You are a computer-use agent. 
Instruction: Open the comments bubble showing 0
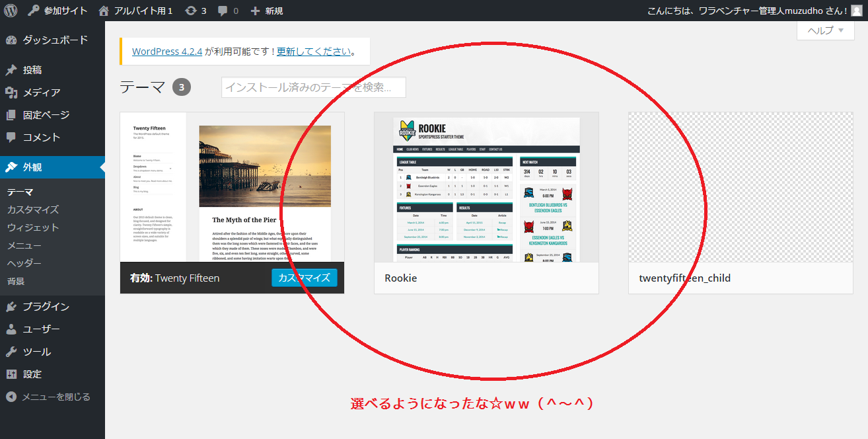(x=228, y=11)
